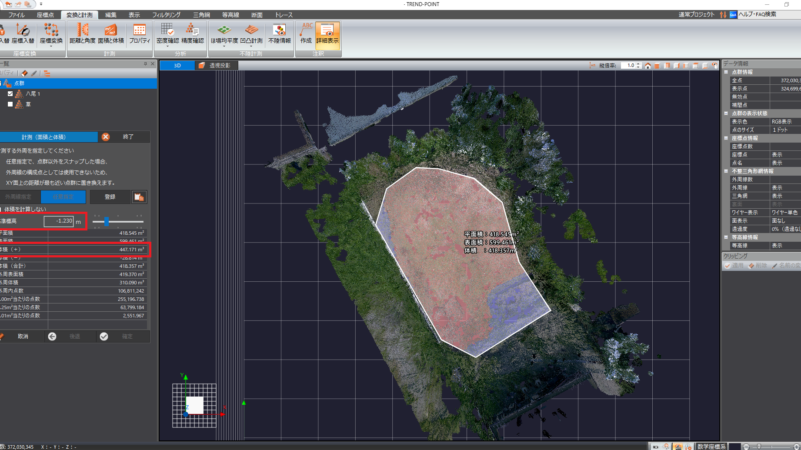Check the unchecked box under 八尾 1
This screenshot has width=801, height=450.
point(10,103)
